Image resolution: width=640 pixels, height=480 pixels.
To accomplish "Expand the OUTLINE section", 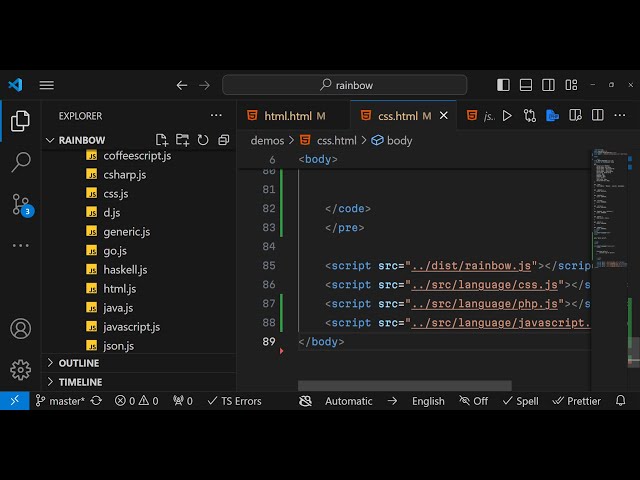I will click(x=78, y=363).
